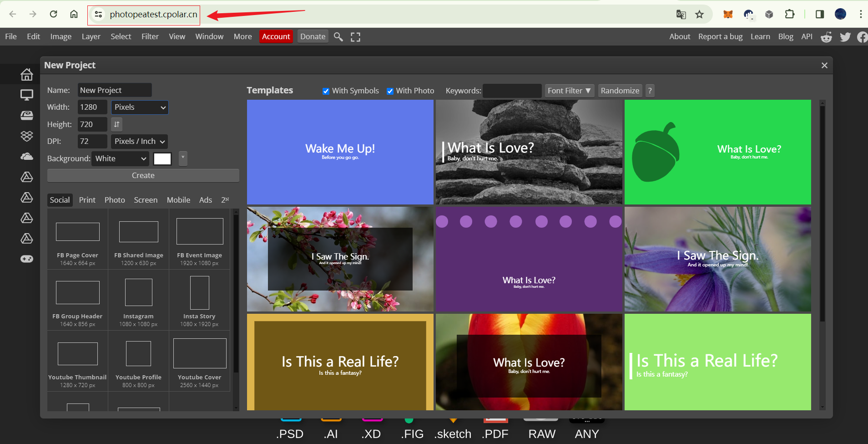Open the browser extensions puzzle icon
The width and height of the screenshot is (868, 444).
point(789,14)
